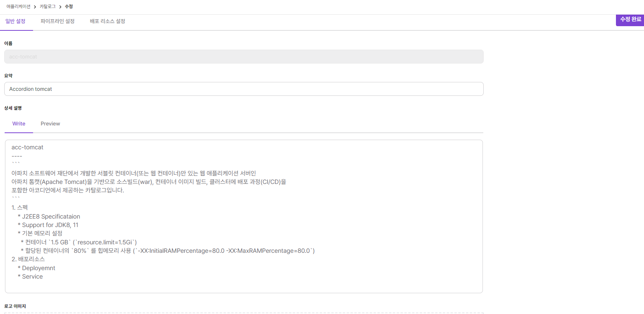Click the 로고 이미지 label
This screenshot has height=314, width=644.
click(15, 306)
